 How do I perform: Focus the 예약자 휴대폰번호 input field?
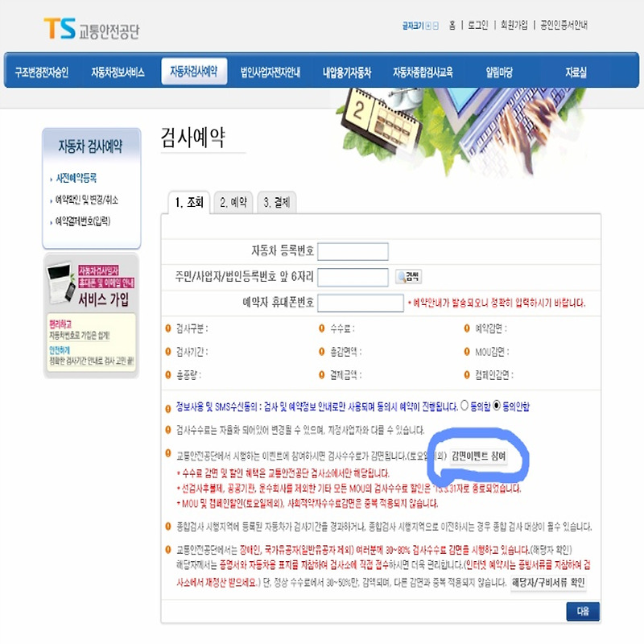[x=361, y=303]
